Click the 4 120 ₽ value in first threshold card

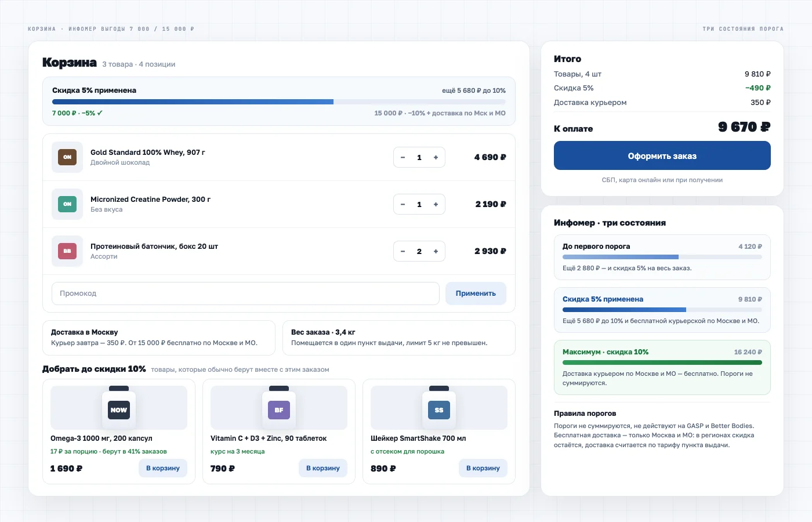coord(750,246)
